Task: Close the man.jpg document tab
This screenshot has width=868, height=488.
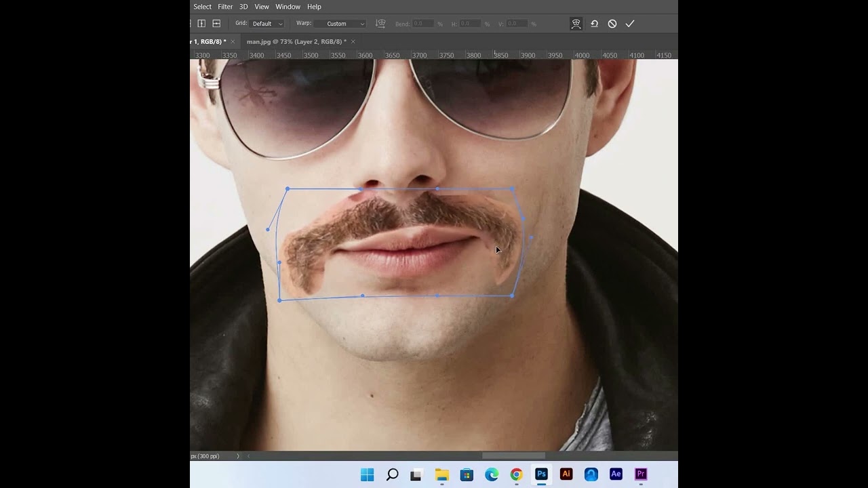Action: coord(353,42)
